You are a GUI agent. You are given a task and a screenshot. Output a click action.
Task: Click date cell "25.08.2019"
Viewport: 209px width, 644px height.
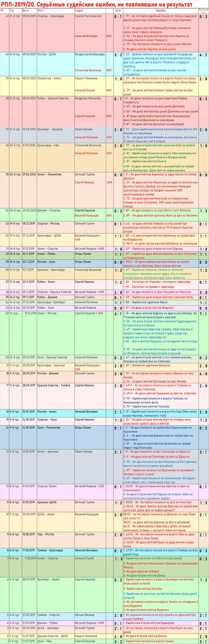(29, 514)
